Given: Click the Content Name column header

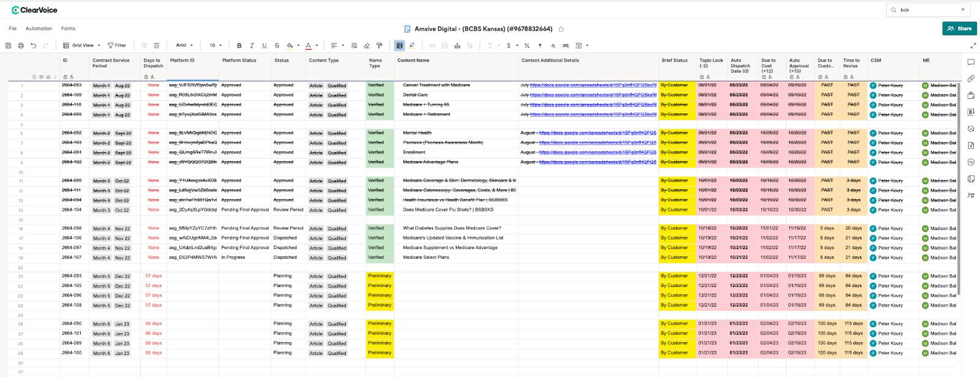Looking at the screenshot, I should [456, 67].
